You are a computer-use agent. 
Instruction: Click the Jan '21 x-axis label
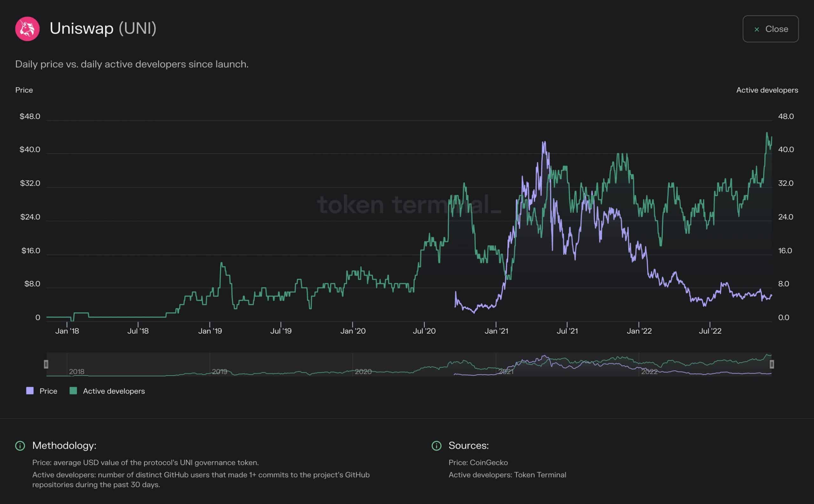click(496, 331)
